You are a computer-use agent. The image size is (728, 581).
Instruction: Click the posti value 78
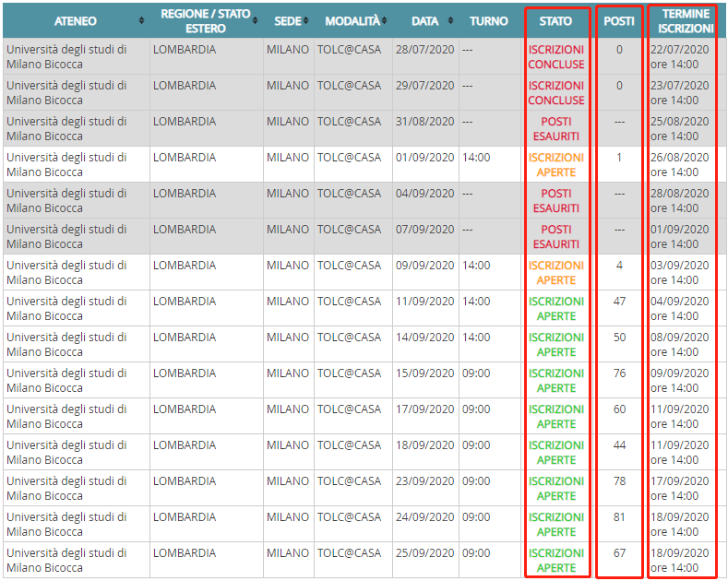point(619,481)
